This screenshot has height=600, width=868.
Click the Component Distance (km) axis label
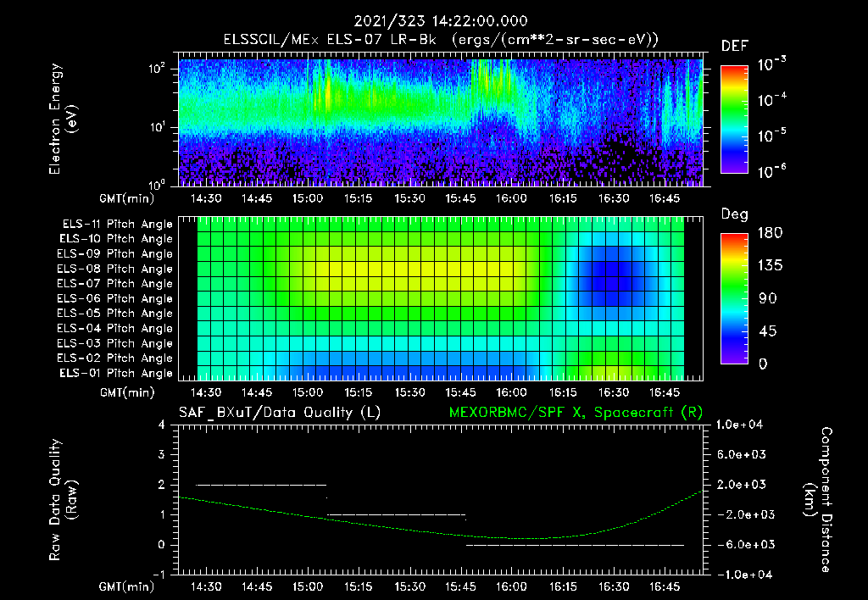tap(817, 500)
